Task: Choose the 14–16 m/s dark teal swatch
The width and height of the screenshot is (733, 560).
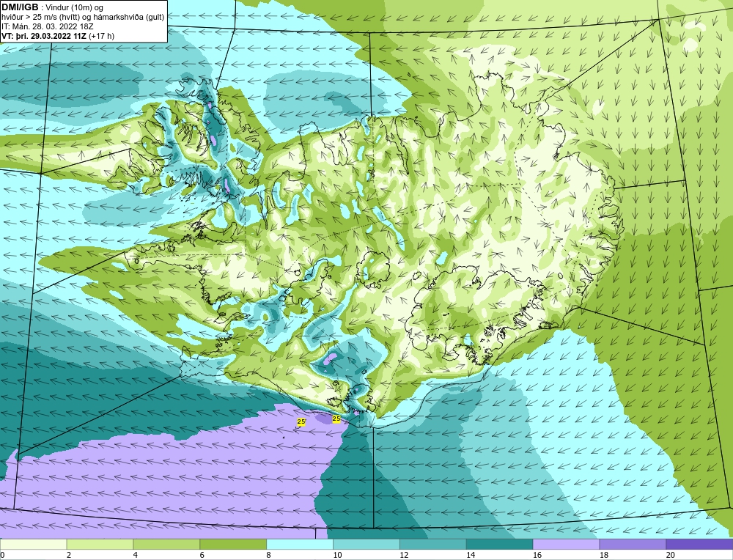Action: click(499, 544)
